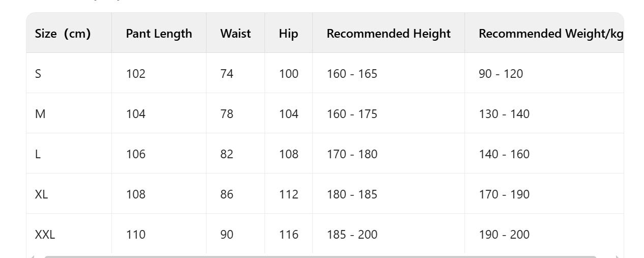Click the L size row label
644x258 pixels.
[38, 154]
